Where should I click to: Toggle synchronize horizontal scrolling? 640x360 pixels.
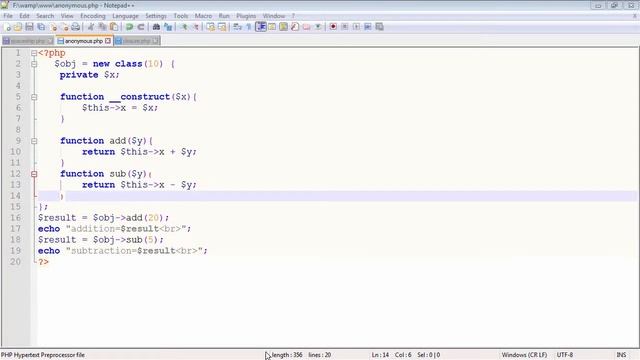[222, 27]
